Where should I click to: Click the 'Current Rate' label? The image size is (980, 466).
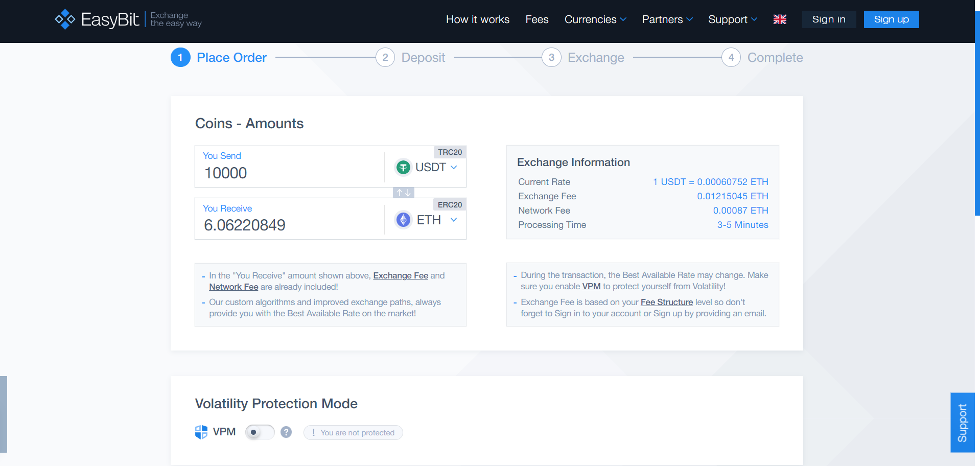[x=544, y=182]
